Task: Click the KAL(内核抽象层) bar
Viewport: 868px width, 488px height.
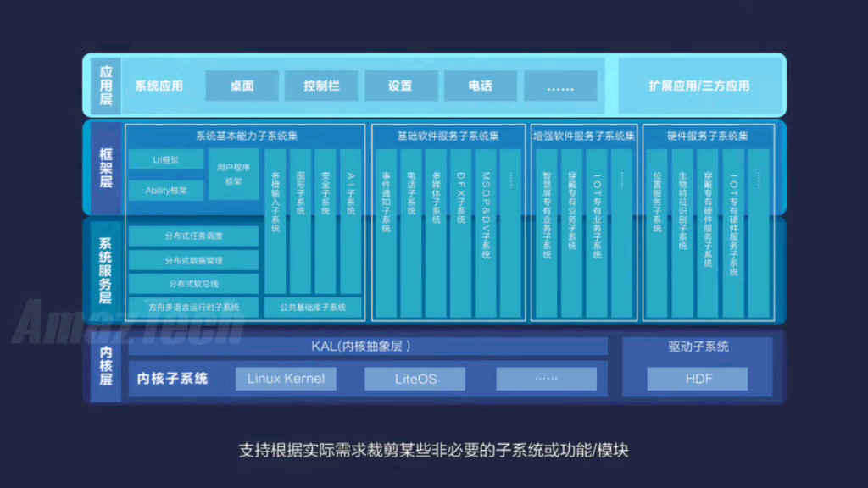Action: click(368, 347)
